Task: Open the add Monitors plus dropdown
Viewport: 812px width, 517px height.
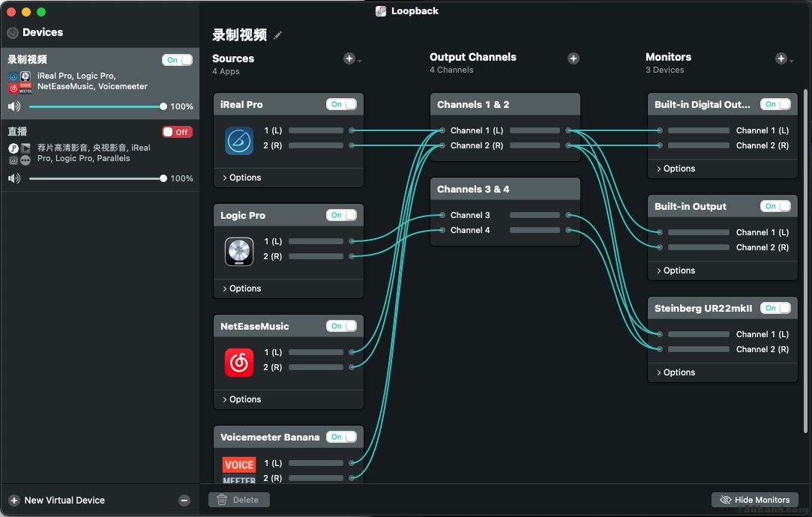Action: (784, 59)
